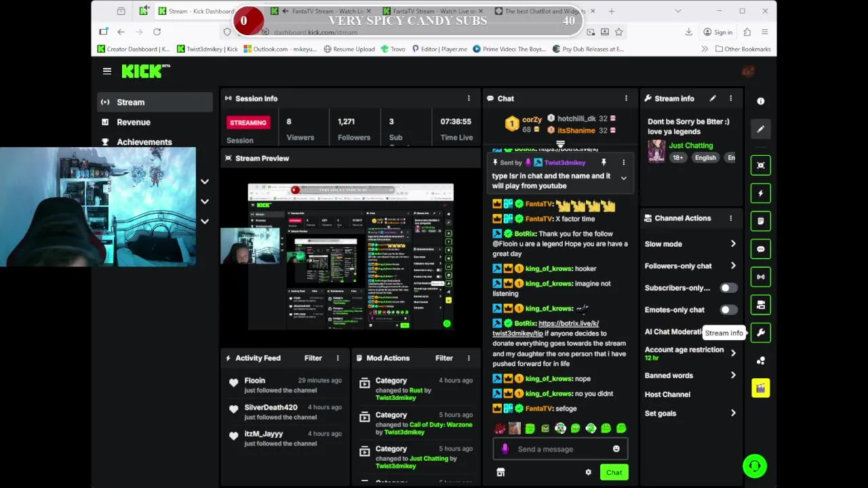Click the lightning bolt icon in the right sidebar
Image resolution: width=868 pixels, height=488 pixels.
coord(761,193)
